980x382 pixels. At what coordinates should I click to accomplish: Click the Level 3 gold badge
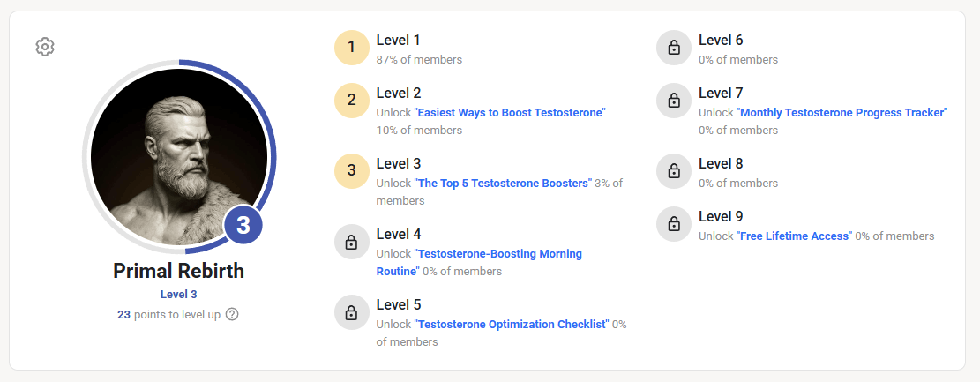coord(351,171)
